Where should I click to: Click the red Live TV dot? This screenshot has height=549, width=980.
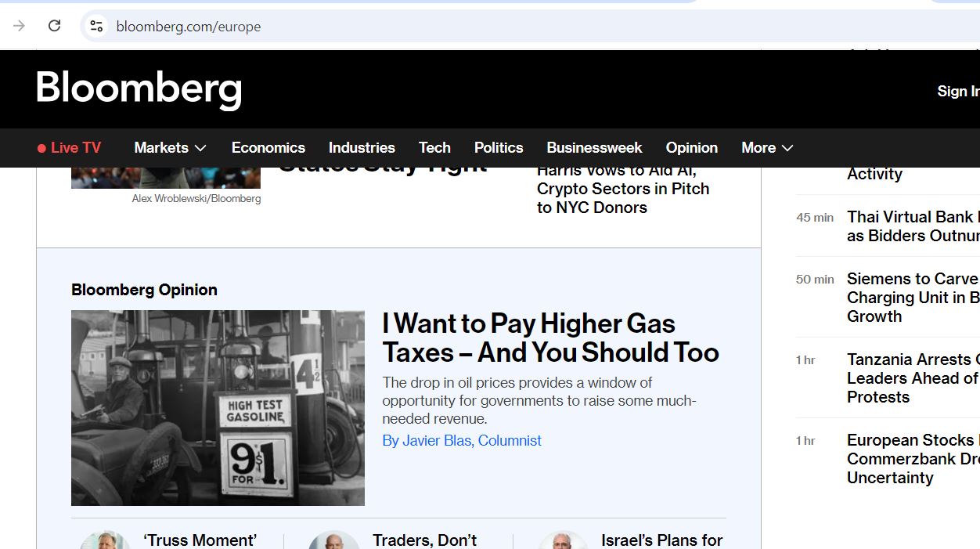[41, 148]
